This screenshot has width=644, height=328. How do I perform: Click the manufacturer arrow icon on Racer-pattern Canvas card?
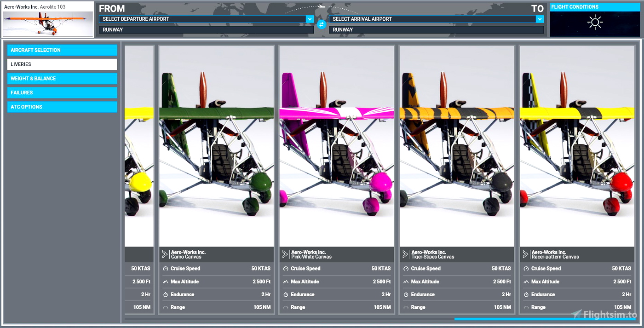click(x=526, y=254)
